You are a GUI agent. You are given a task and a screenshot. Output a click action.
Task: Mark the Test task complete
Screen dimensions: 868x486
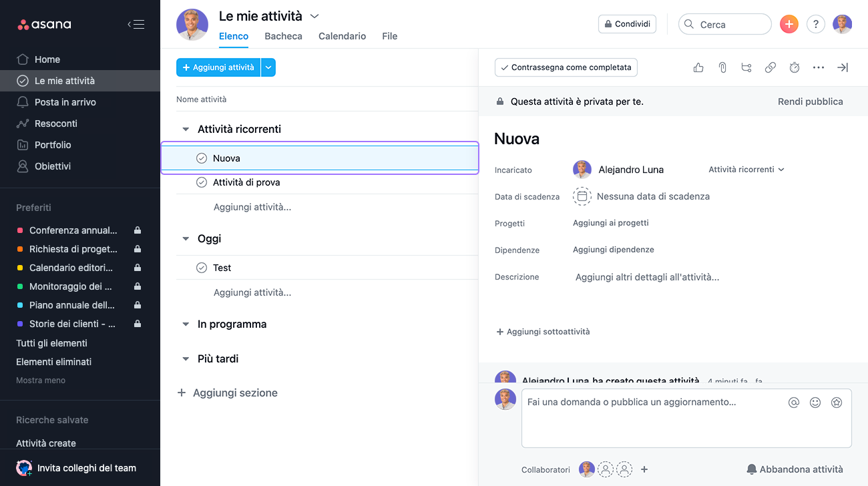[x=202, y=268]
